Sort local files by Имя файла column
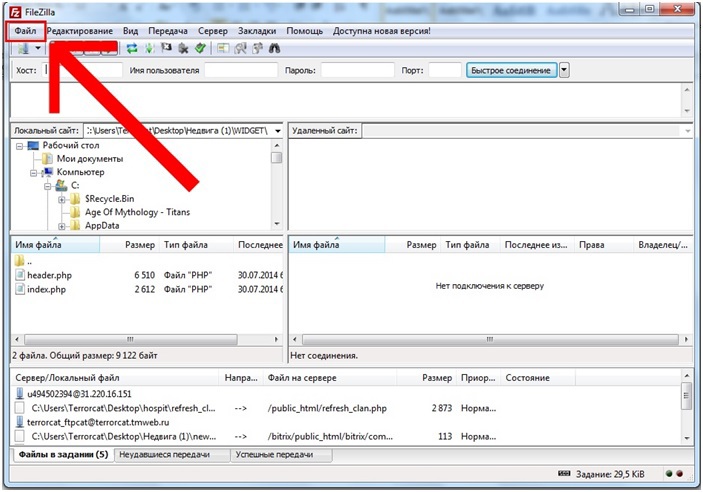The image size is (703, 492). tap(55, 245)
